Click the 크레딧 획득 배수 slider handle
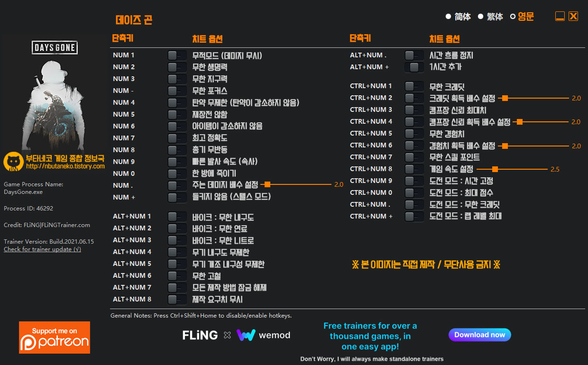588x365 pixels. coord(505,98)
